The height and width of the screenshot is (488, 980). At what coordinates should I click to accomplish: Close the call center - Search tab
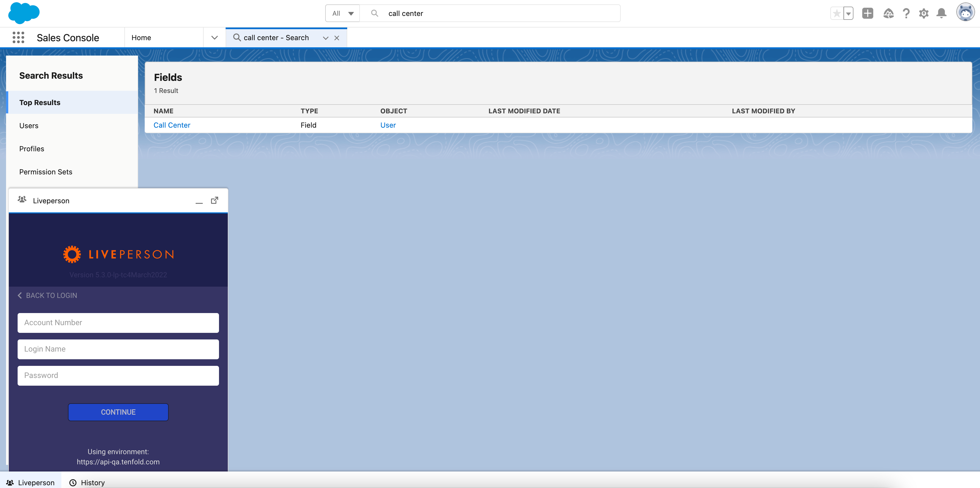point(337,38)
